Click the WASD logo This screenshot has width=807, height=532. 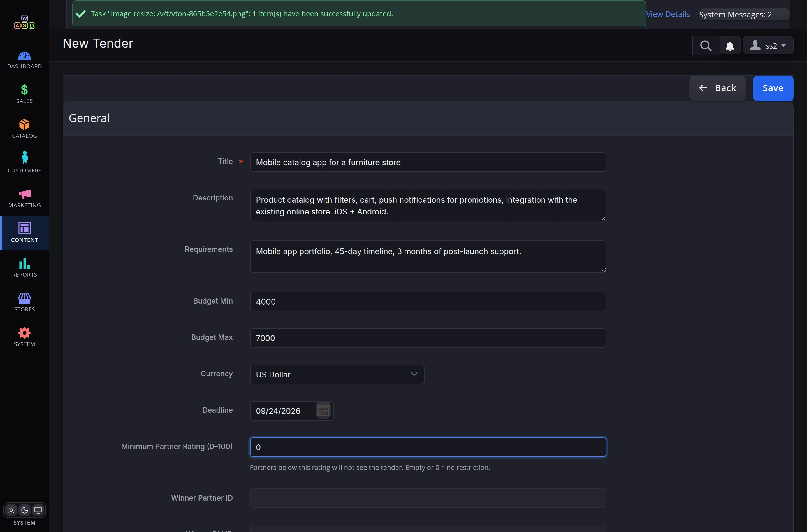click(x=24, y=22)
